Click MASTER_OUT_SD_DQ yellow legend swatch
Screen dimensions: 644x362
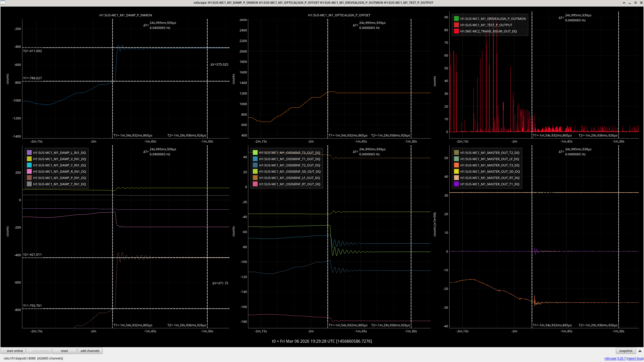point(456,171)
